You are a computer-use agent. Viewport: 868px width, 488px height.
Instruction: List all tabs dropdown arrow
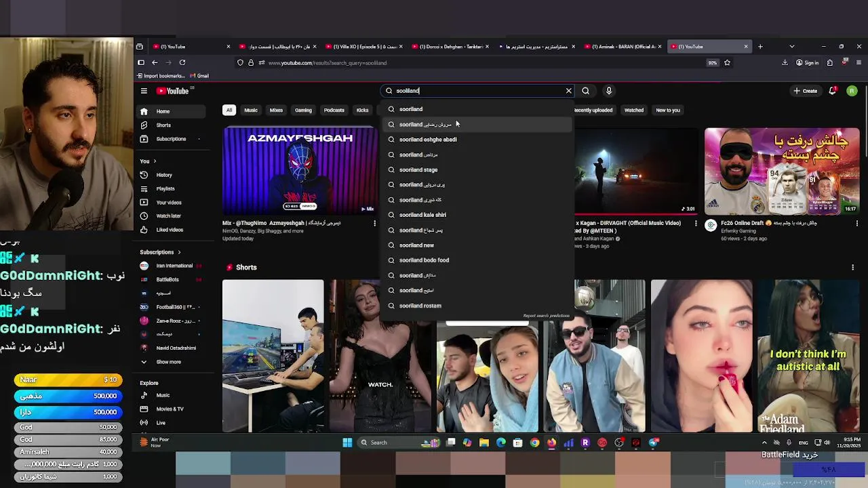[791, 47]
